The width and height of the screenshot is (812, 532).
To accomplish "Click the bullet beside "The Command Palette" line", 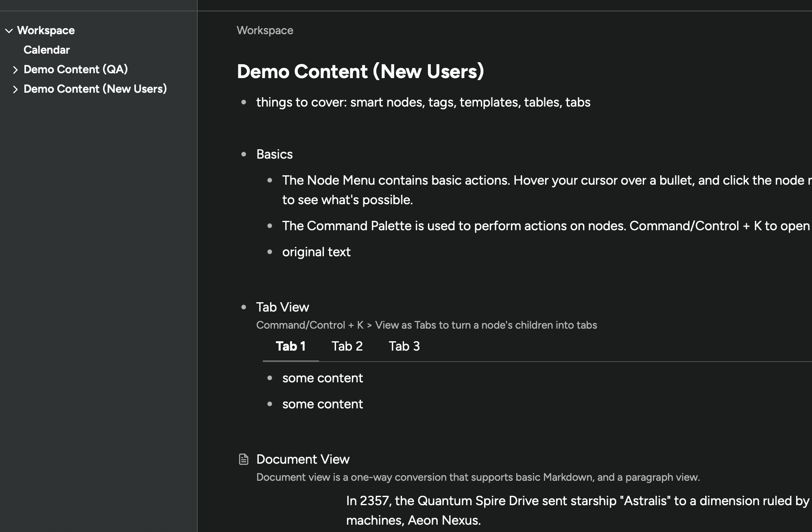I will (270, 226).
